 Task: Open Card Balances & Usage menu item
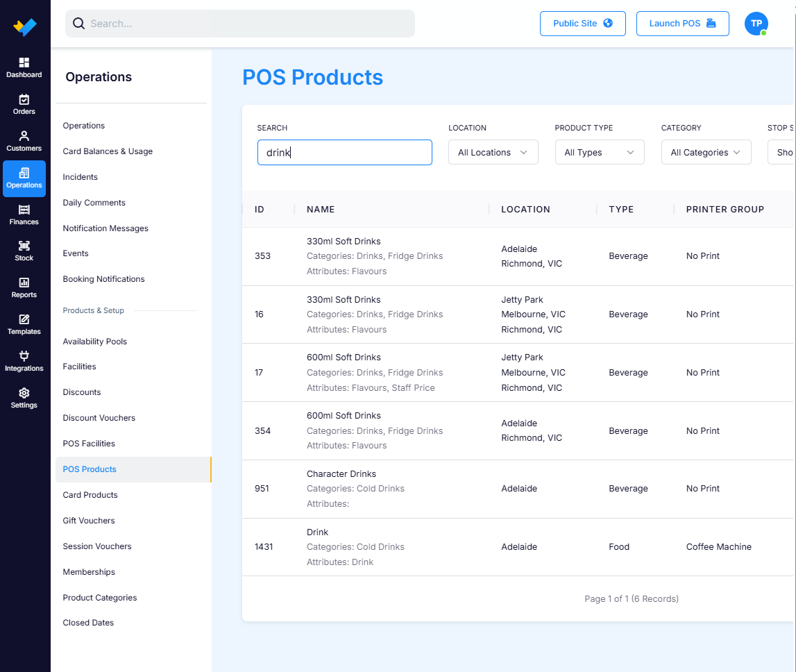pos(108,151)
